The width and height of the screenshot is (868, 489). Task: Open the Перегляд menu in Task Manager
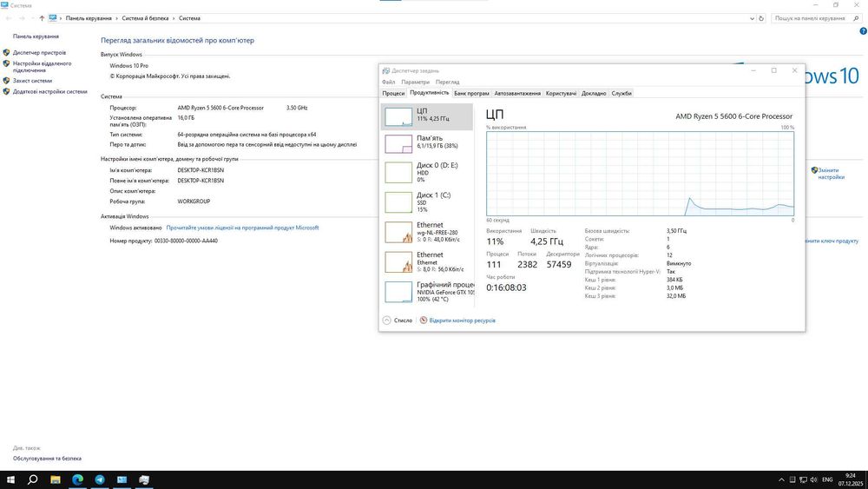447,82
